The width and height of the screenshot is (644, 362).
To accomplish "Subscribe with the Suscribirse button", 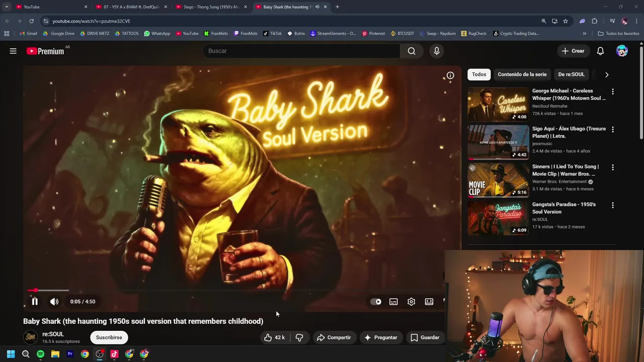I will (109, 337).
